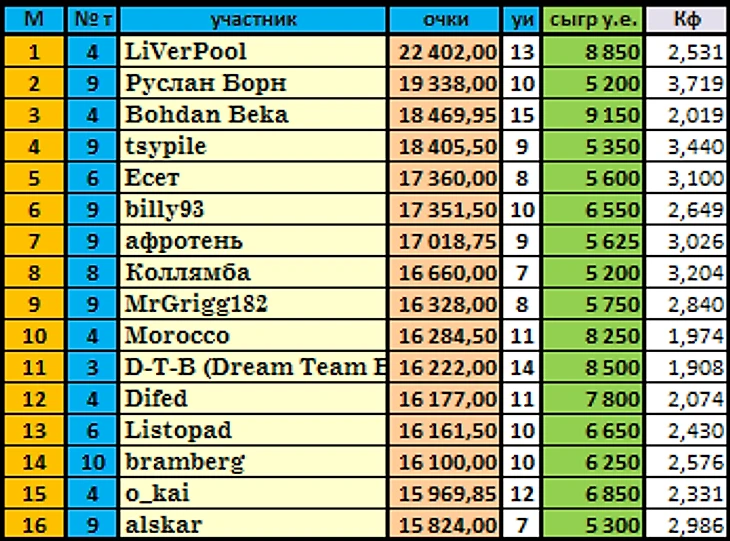
Task: Click the Руслан Борн name cell
Action: tap(253, 83)
